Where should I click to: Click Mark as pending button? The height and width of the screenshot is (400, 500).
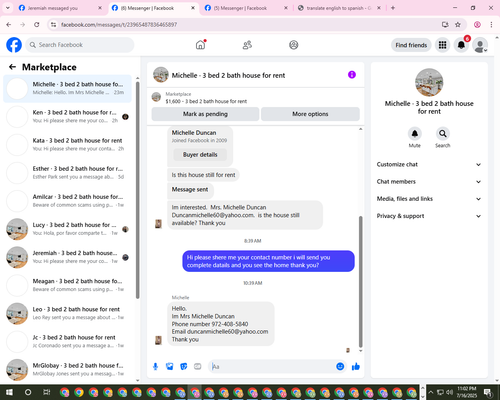[205, 114]
